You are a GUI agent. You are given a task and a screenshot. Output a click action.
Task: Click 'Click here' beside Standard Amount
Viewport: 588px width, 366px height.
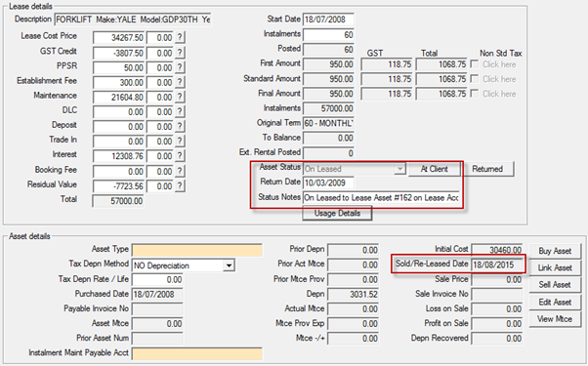coord(499,79)
